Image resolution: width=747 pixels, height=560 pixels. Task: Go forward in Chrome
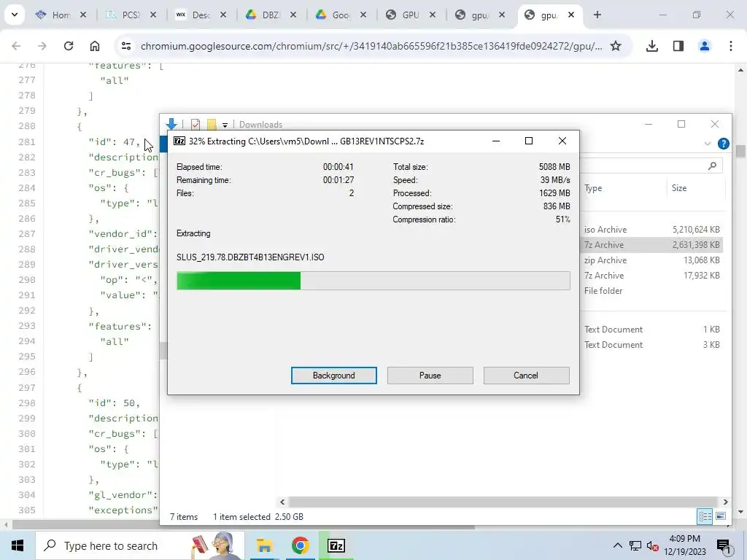(x=42, y=46)
